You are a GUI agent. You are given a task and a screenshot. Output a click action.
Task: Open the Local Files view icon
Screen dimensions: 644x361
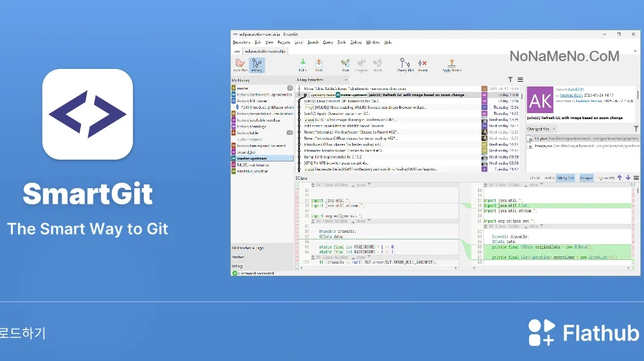point(240,65)
